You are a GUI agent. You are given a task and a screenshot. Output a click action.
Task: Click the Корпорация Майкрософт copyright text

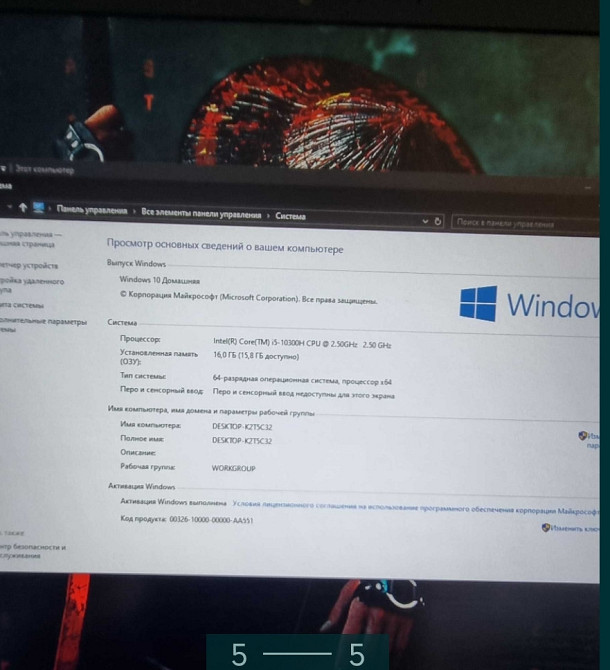(248, 297)
